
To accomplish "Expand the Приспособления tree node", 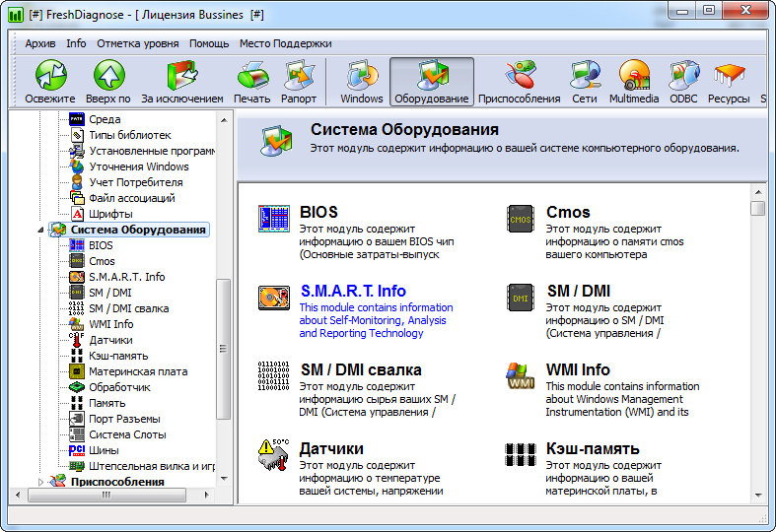I will click(41, 482).
